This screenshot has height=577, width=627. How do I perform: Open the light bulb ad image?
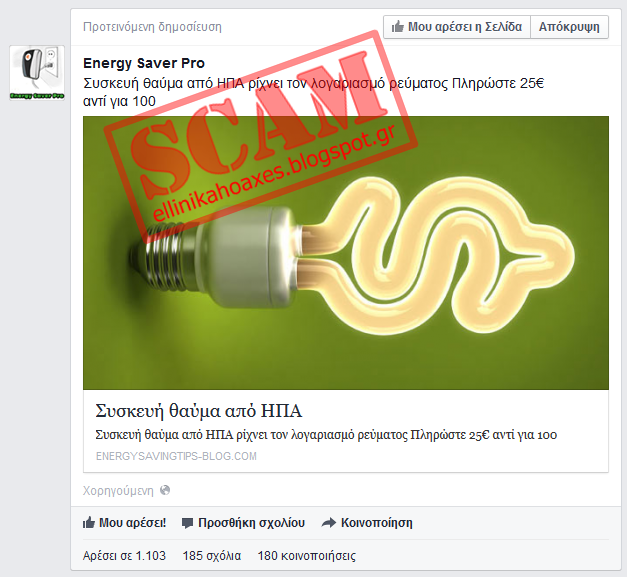[345, 253]
